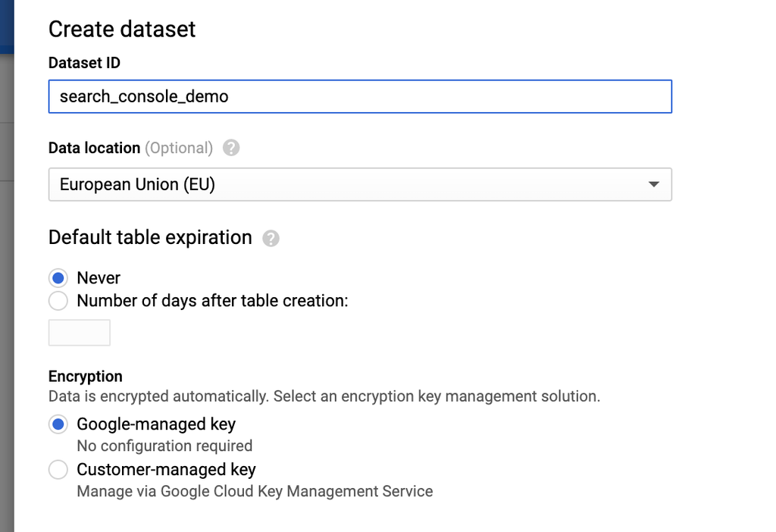
Task: Click the 'Number of days after table creation' label
Action: coord(212,301)
